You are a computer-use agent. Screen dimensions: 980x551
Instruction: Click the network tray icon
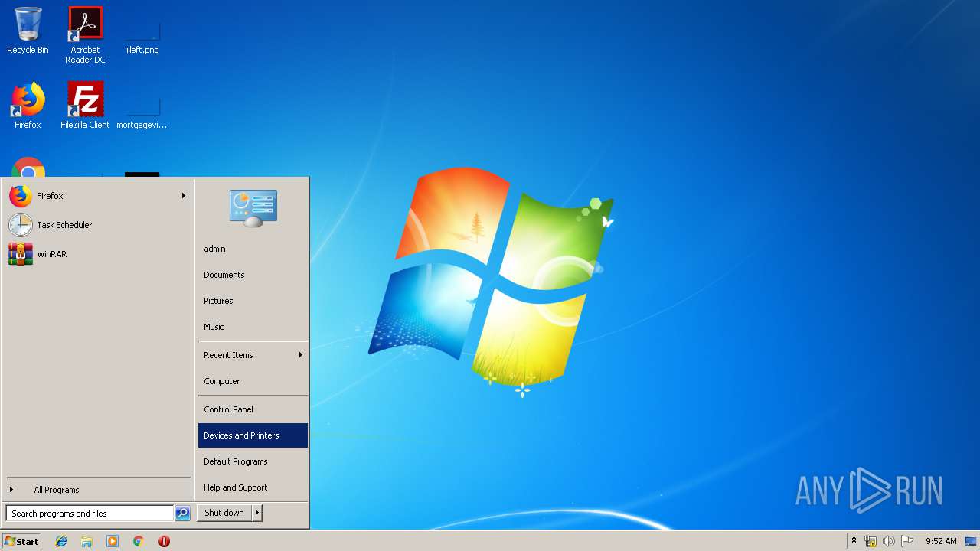[871, 541]
